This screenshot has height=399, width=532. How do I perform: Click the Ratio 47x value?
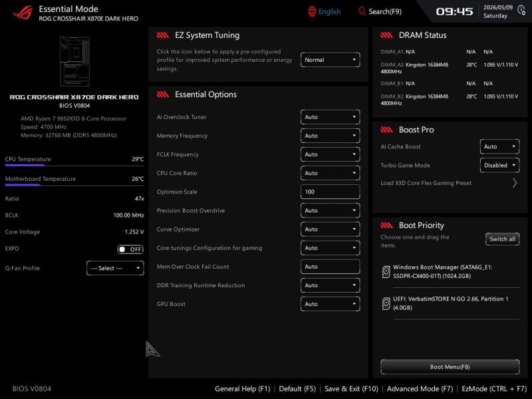pos(140,198)
